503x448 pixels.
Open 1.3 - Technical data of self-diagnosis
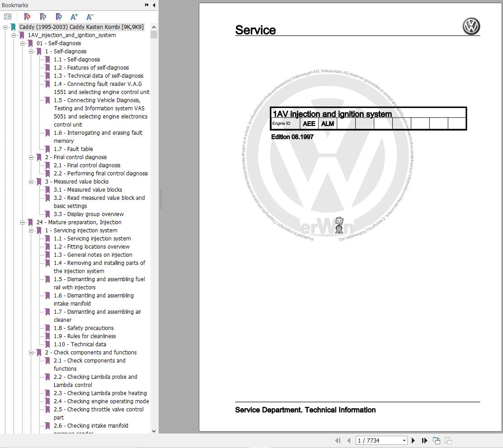(x=99, y=76)
